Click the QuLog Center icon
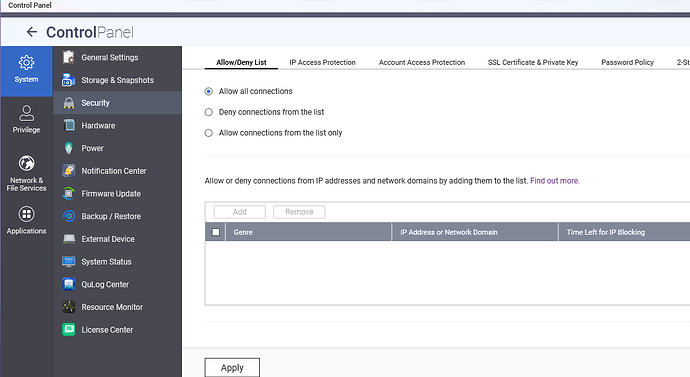 point(69,284)
